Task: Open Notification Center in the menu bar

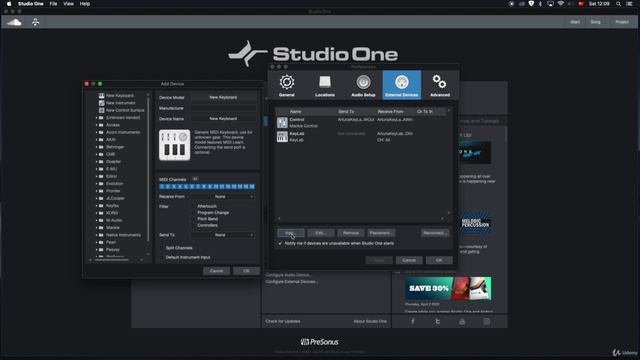Action: coord(630,4)
